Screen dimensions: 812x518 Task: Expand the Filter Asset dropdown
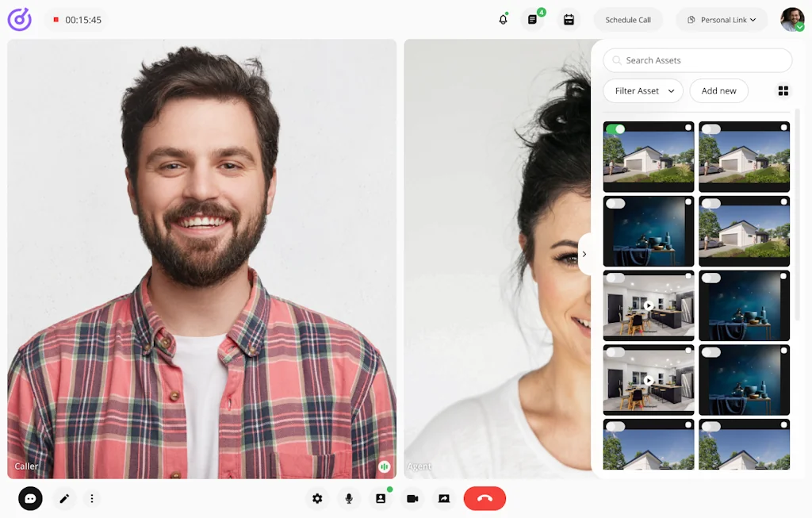pos(643,91)
